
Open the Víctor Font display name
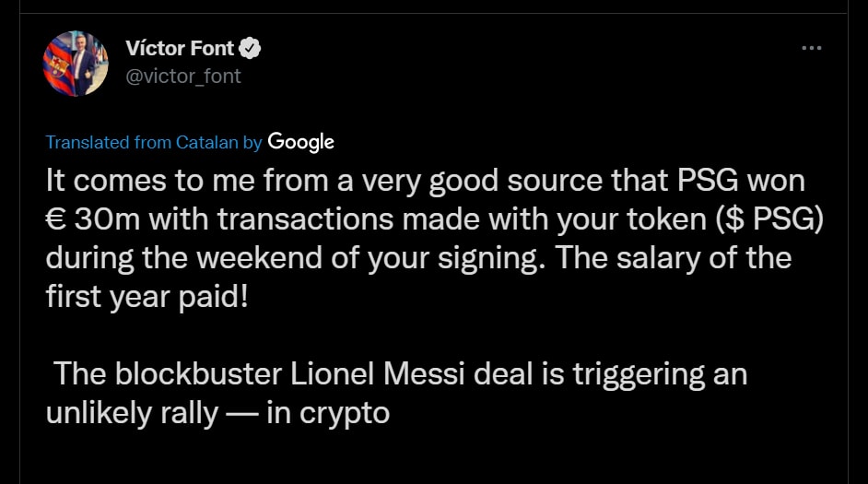tap(180, 48)
